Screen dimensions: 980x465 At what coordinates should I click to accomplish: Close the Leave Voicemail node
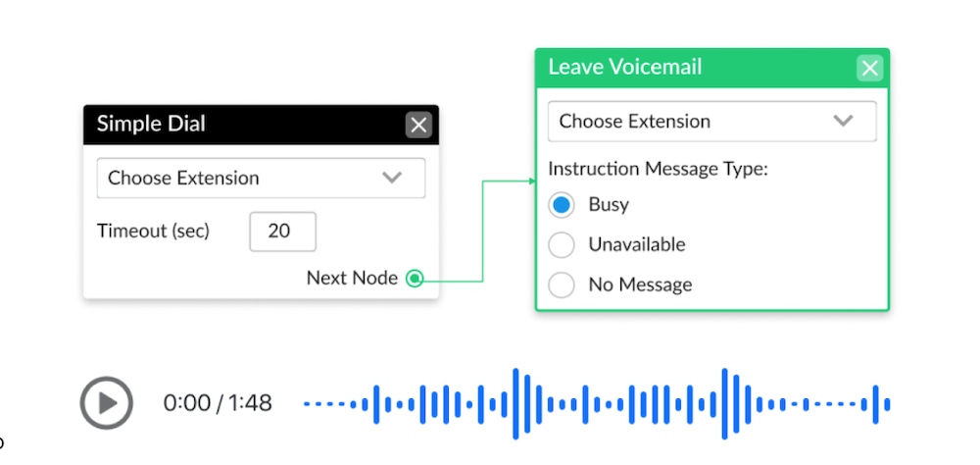tap(869, 68)
